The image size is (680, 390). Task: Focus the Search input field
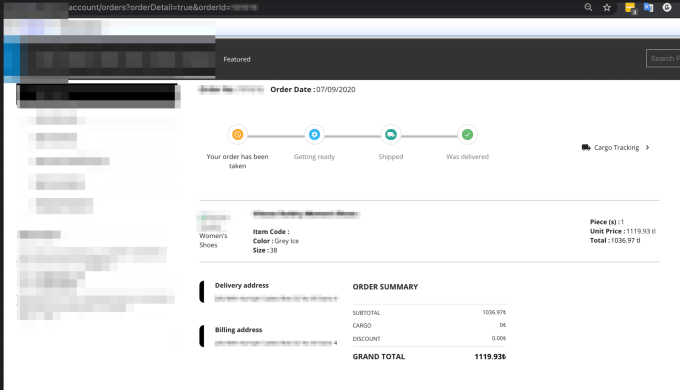(663, 58)
